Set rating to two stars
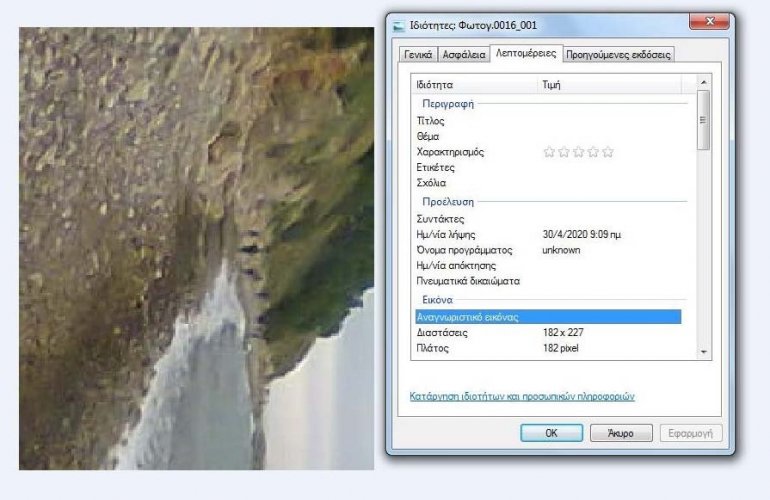The width and height of the screenshot is (770, 500). point(564,152)
